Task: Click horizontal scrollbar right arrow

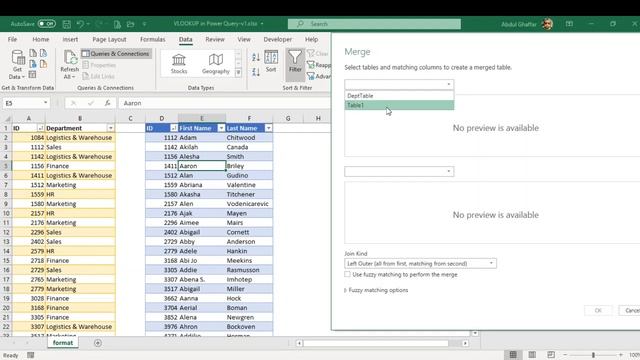Action: tap(465, 343)
